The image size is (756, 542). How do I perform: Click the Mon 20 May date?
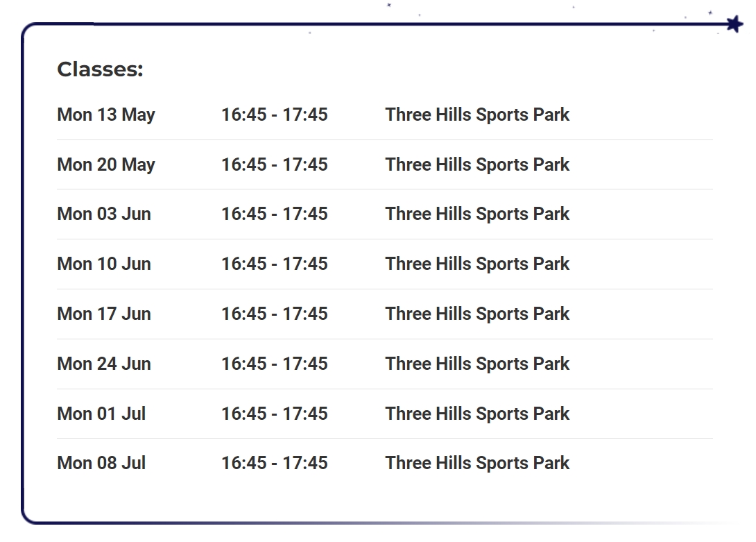pos(106,164)
